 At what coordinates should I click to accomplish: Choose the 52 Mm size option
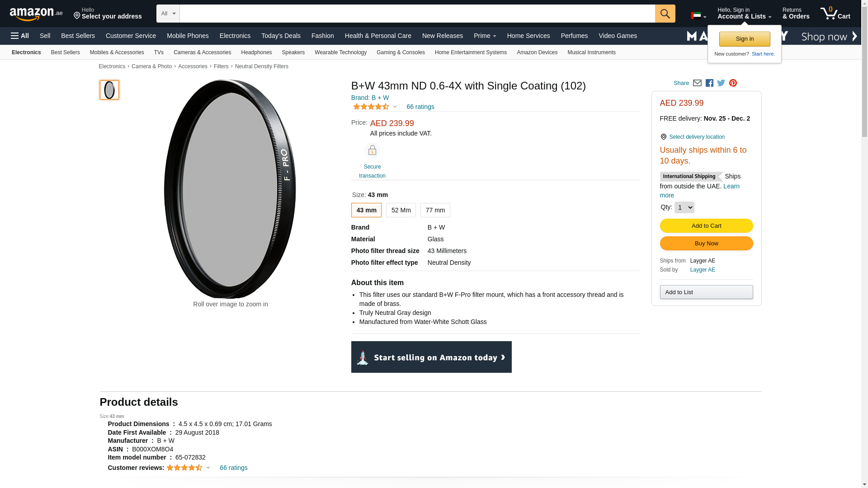(x=401, y=210)
